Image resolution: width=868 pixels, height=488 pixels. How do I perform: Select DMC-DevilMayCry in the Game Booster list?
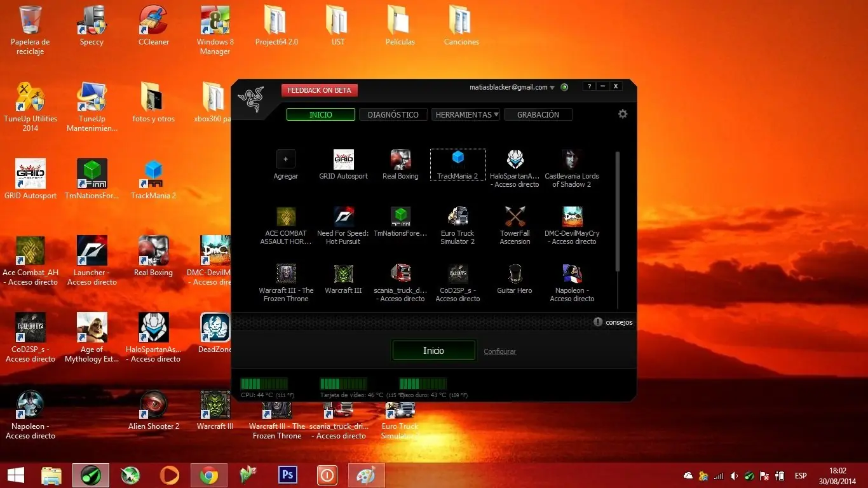coord(572,226)
